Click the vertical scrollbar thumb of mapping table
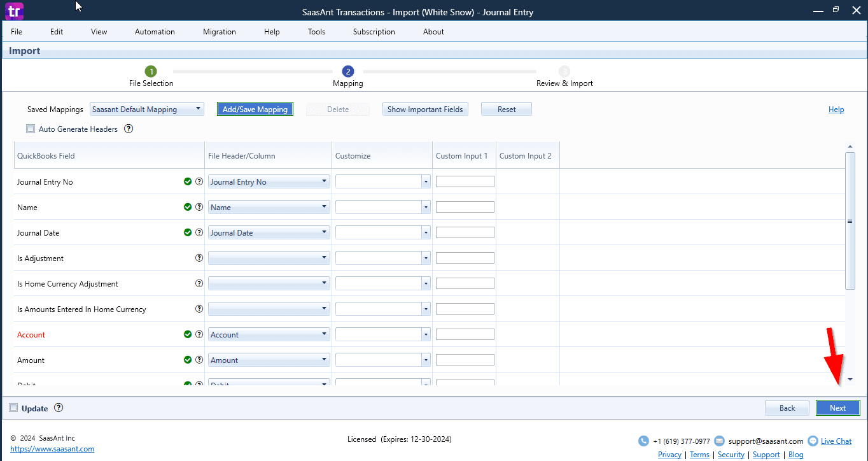The height and width of the screenshot is (461, 868). click(850, 221)
